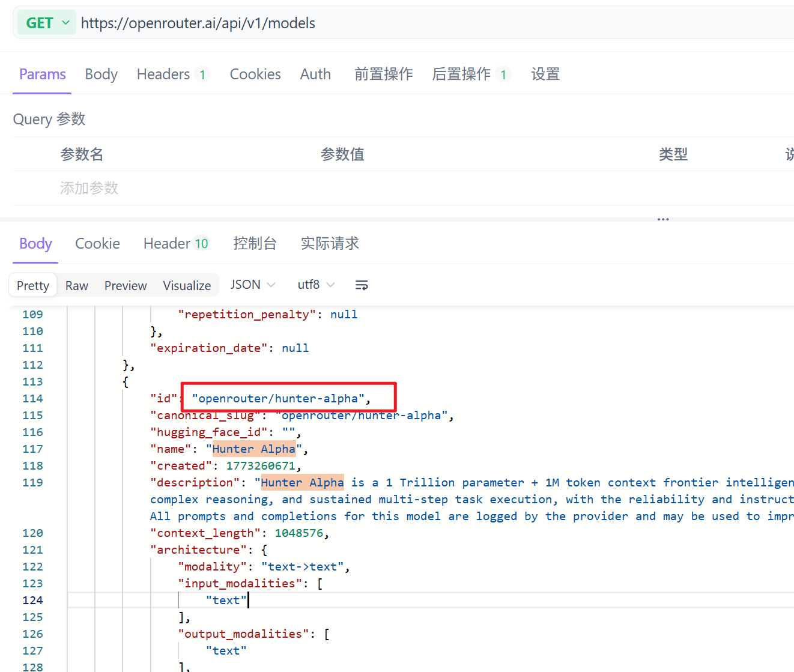Click line number 114 in the gutter
Screen dimensions: 794x672
click(32, 399)
